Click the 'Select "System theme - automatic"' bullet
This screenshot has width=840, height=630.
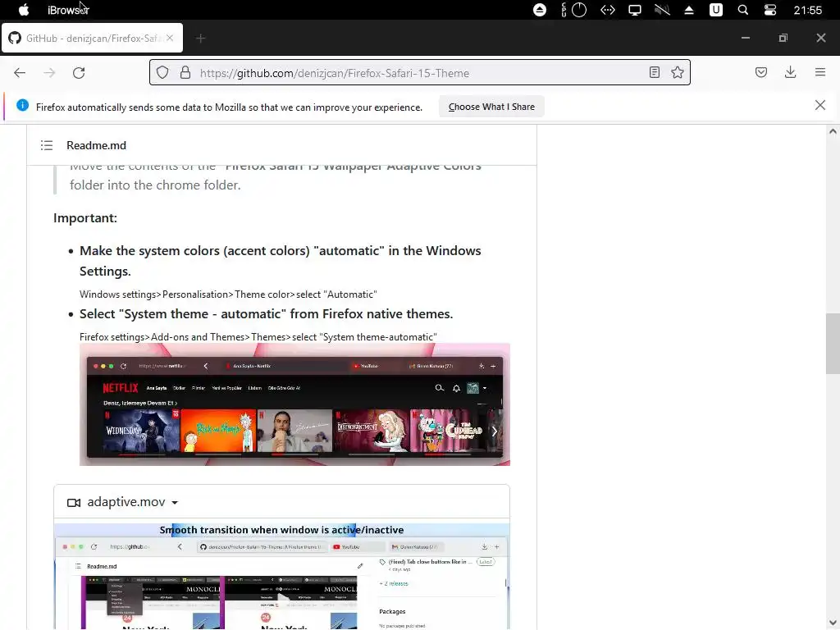click(x=267, y=314)
